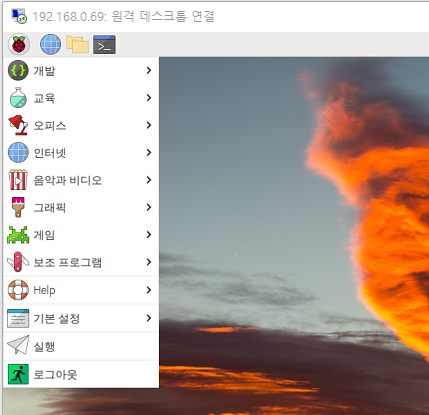Open the 보조 프로그램 menu entry
This screenshot has width=429, height=415.
point(81,262)
